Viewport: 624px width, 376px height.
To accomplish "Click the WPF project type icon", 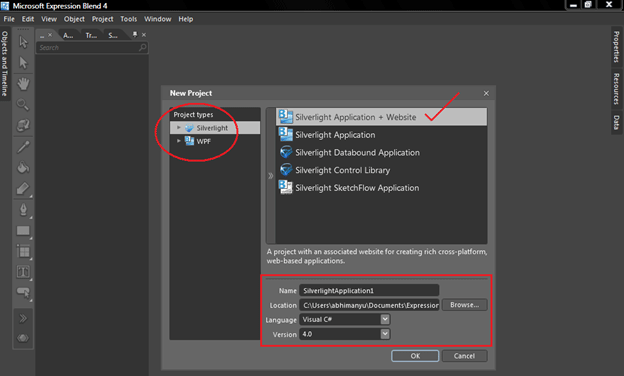I will point(189,141).
